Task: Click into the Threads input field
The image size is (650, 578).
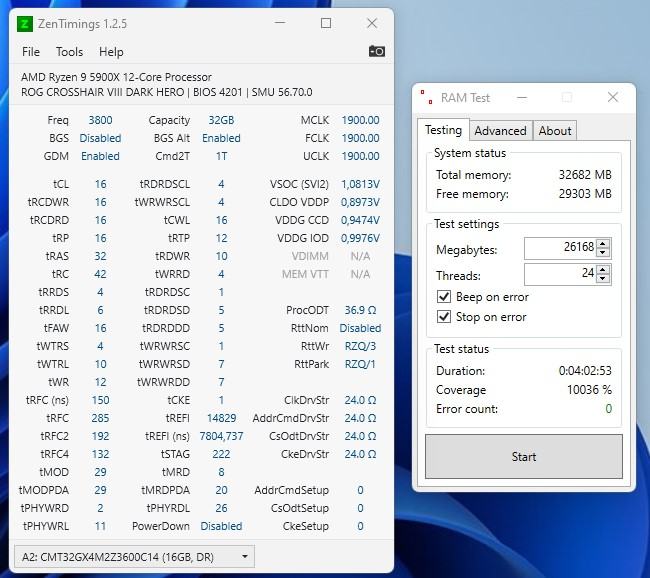Action: click(560, 274)
